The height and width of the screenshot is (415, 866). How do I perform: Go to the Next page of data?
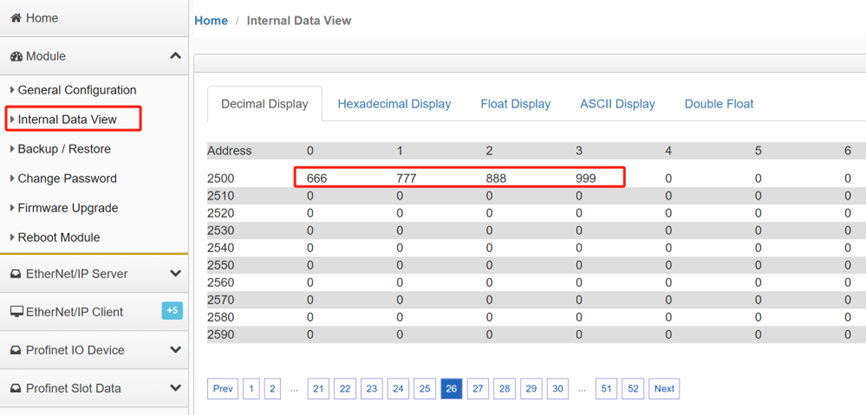[664, 388]
